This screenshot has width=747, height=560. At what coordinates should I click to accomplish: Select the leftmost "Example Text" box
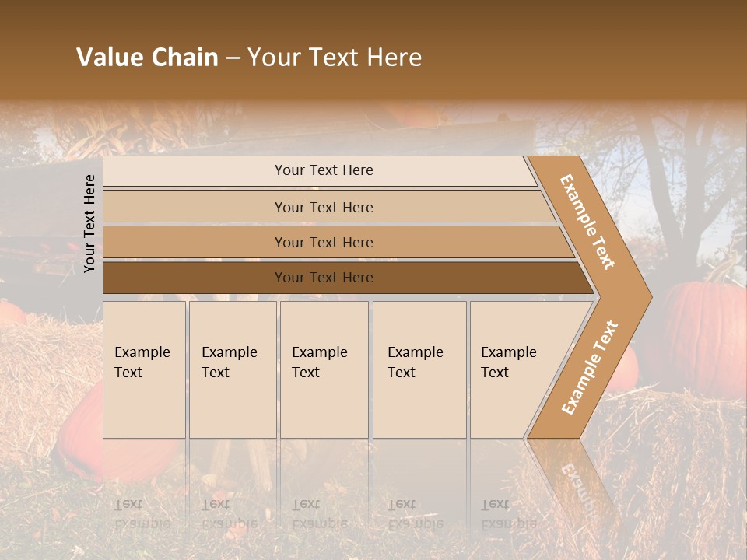click(x=144, y=369)
